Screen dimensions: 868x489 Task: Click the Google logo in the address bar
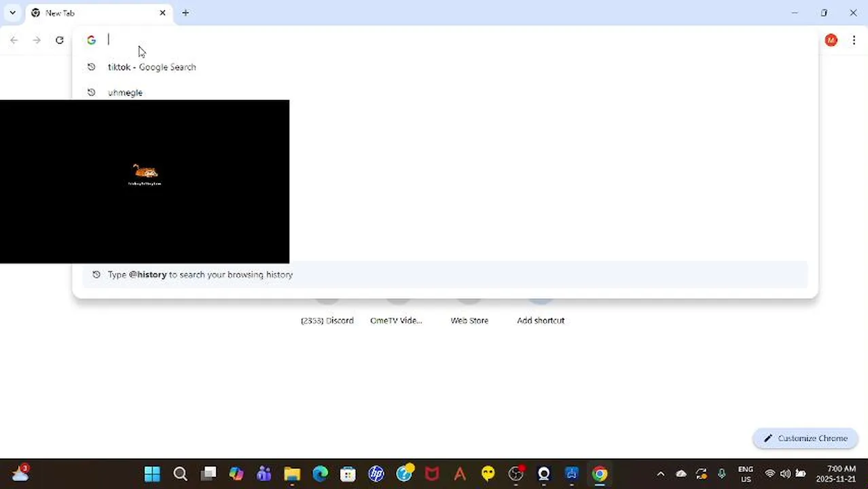pos(91,40)
